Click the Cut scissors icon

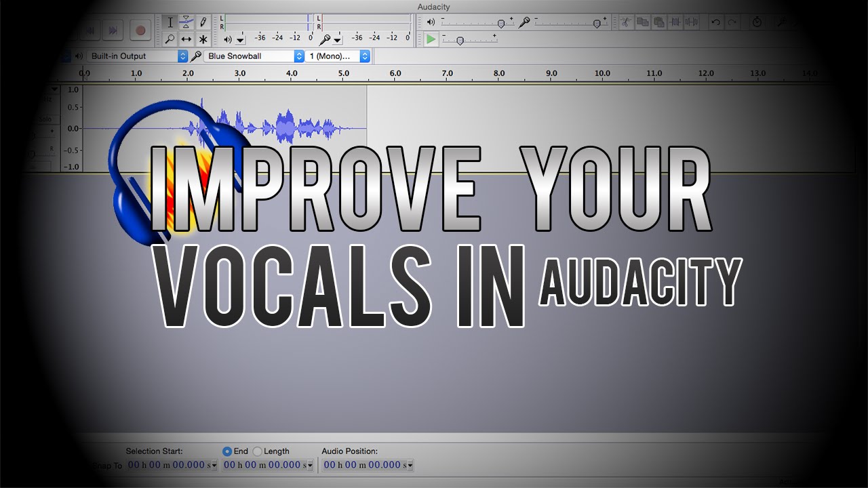click(x=627, y=22)
